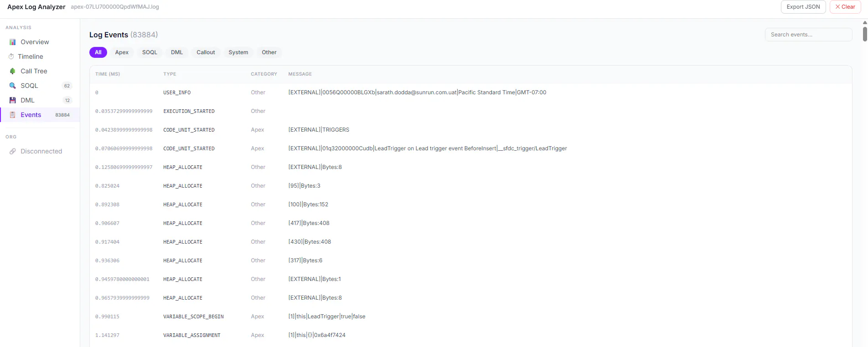
Task: Click the LeadTrigger BeforeInsert message
Action: tap(428, 148)
